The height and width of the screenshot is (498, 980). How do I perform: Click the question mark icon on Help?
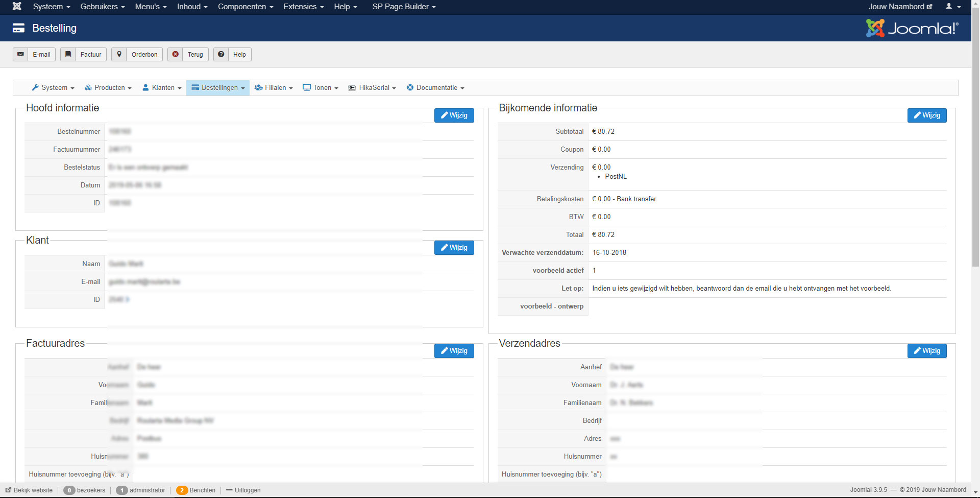click(221, 54)
